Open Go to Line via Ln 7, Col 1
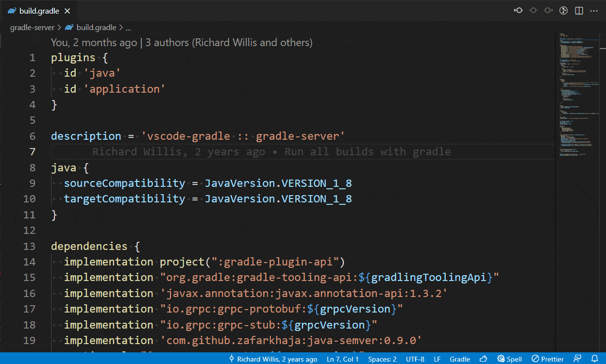The image size is (606, 364). pos(343,359)
